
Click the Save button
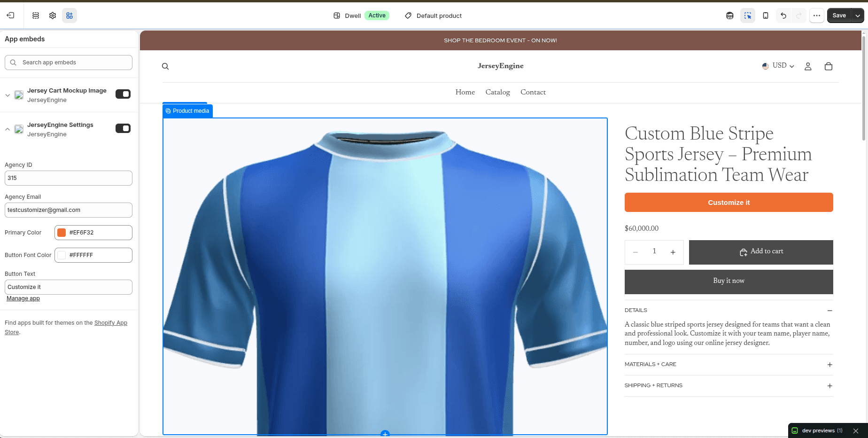click(x=839, y=16)
